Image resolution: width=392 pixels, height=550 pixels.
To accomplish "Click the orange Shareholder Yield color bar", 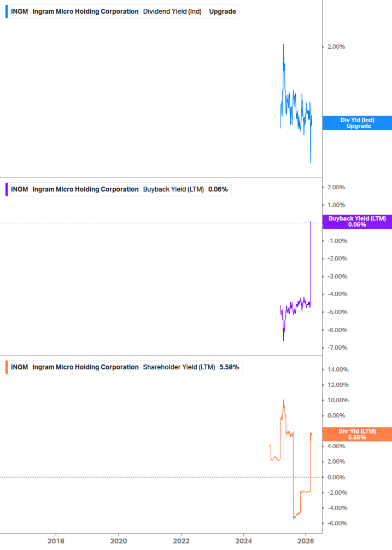I will coord(6,367).
